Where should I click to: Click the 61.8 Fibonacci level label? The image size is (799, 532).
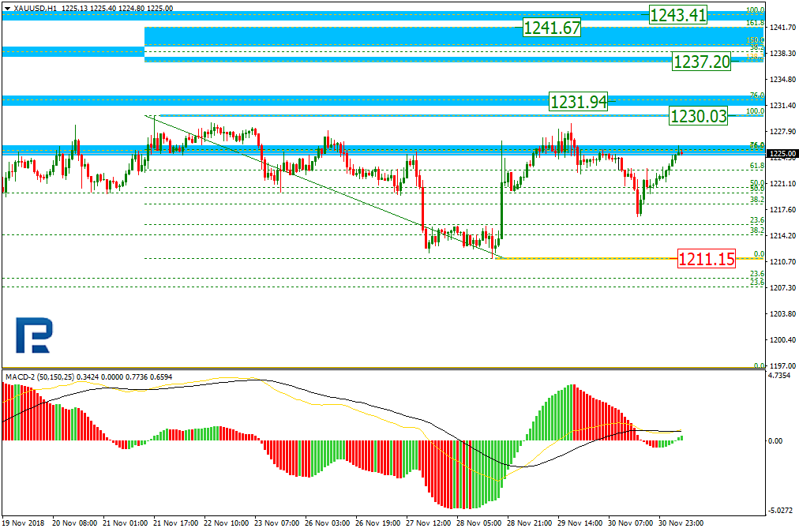[x=757, y=166]
